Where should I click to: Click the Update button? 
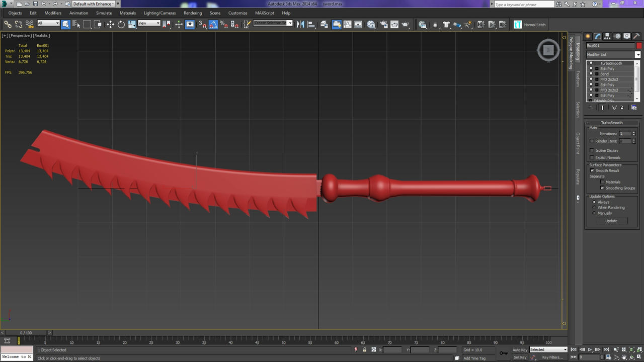point(611,221)
